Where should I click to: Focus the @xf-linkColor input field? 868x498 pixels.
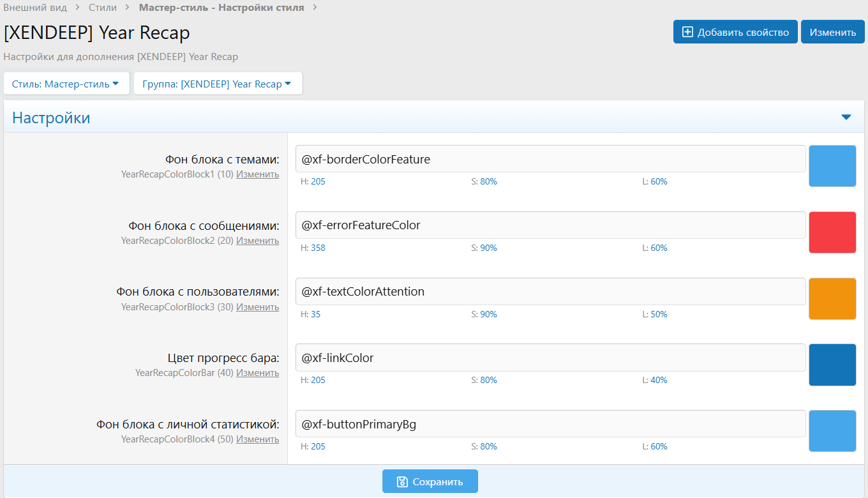pos(550,358)
